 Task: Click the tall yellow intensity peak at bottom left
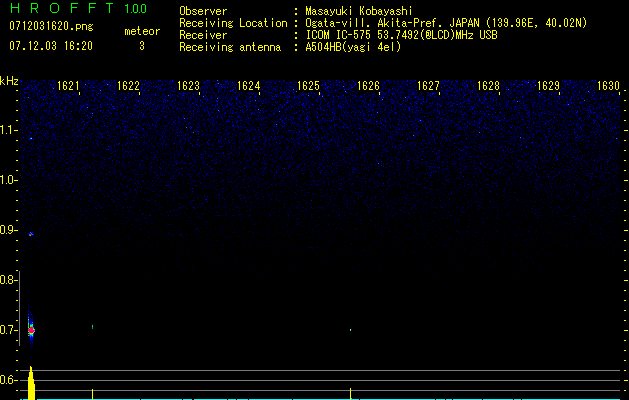tap(31, 383)
